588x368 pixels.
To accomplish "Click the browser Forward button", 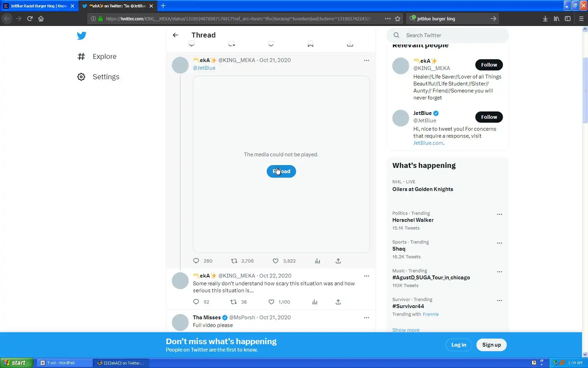I will [x=19, y=19].
